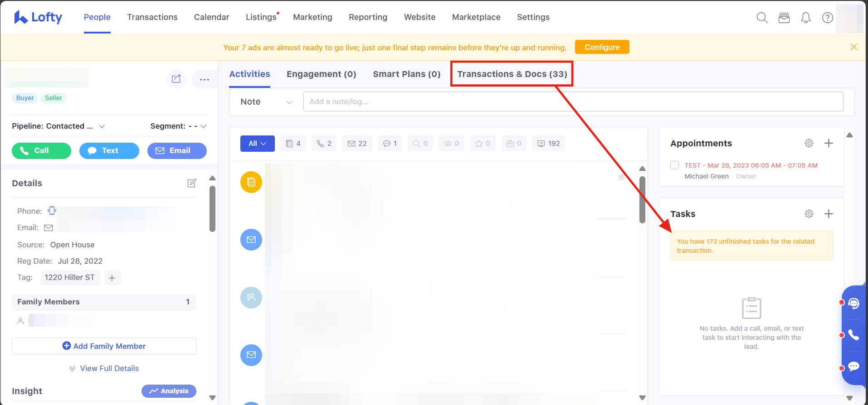
Task: Add a new tag with plus icon
Action: pos(112,278)
